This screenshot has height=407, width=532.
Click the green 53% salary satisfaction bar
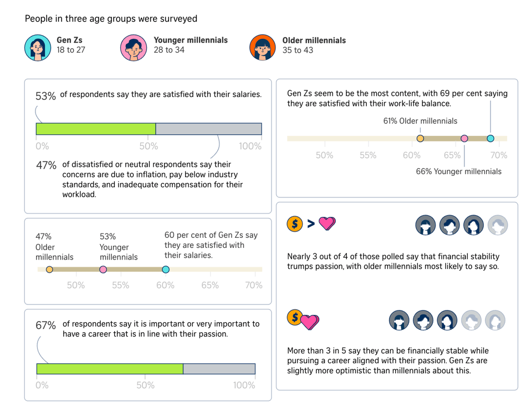96,129
